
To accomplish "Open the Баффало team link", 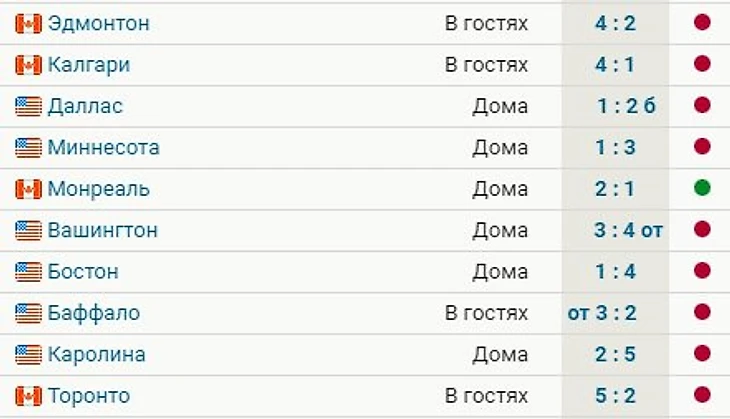I will [x=94, y=313].
